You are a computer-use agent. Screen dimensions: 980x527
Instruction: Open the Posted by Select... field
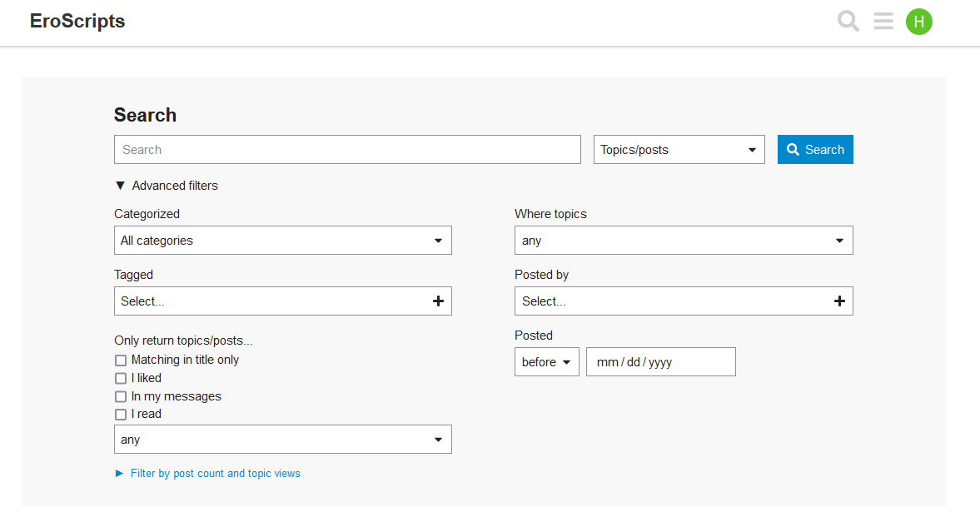click(684, 301)
